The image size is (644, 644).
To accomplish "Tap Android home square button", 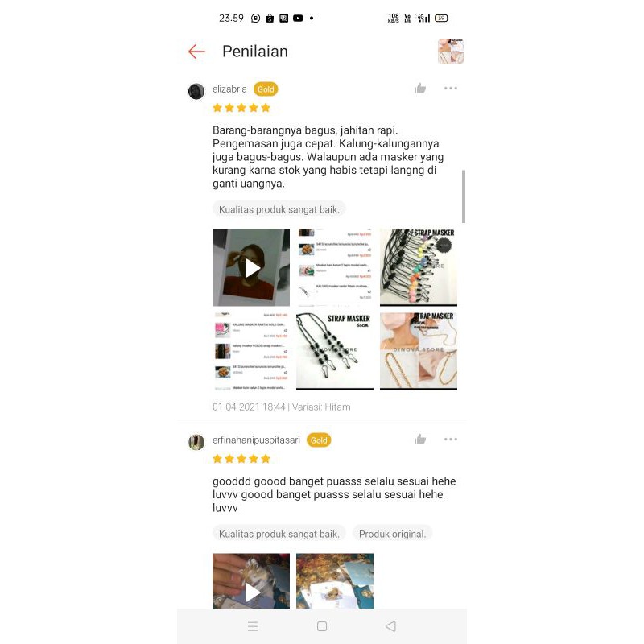I will [x=322, y=626].
